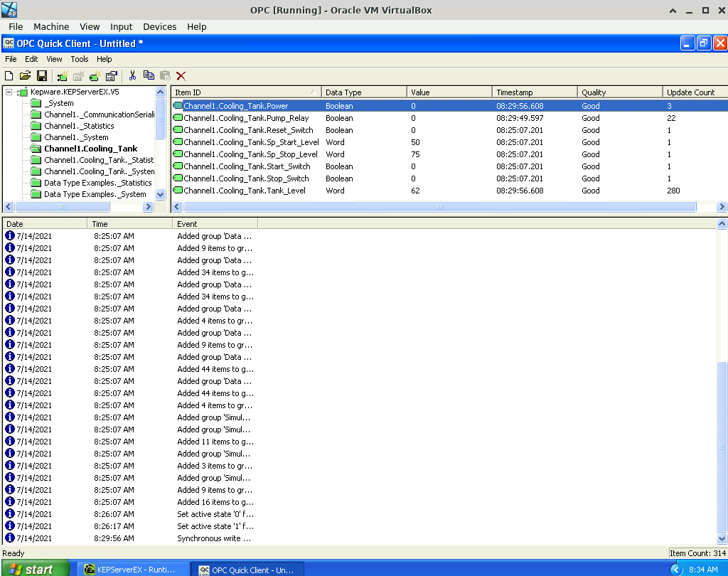Click the Paste toolbar icon
This screenshot has width=728, height=576.
165,75
